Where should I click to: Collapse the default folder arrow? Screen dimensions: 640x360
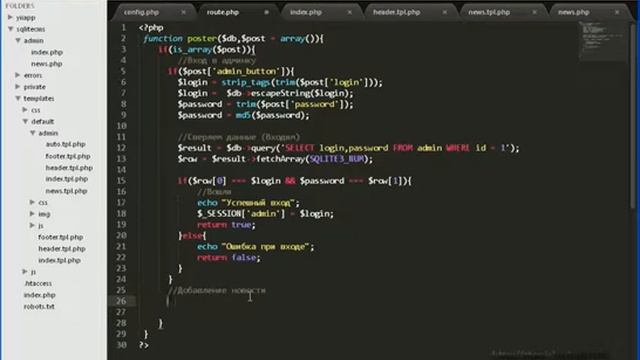coord(25,122)
